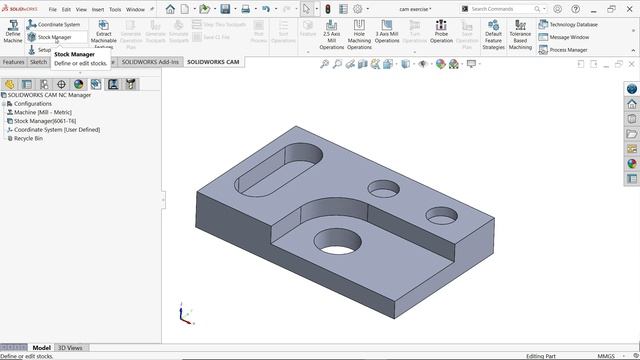Screen dimensions: 640x360
Task: Open Technology Database
Action: pos(568,24)
